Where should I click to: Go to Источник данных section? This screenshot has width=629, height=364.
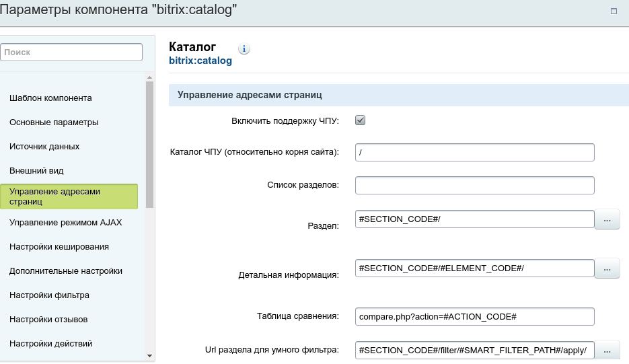pyautogui.click(x=44, y=147)
